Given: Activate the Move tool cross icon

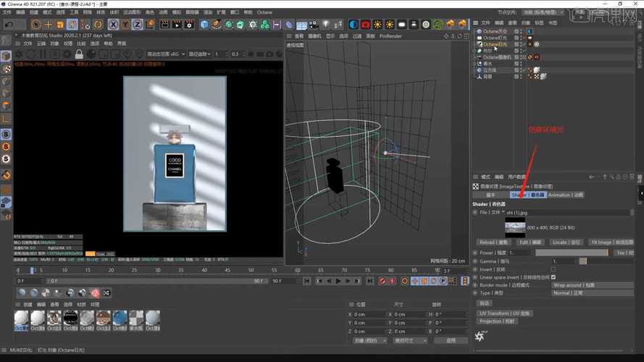Looking at the screenshot, I should click(48, 25).
